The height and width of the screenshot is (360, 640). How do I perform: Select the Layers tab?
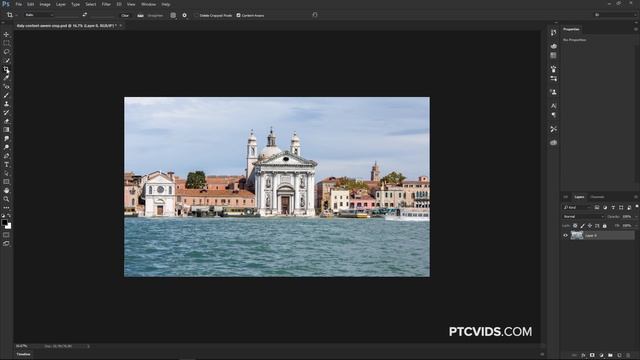[x=579, y=197]
